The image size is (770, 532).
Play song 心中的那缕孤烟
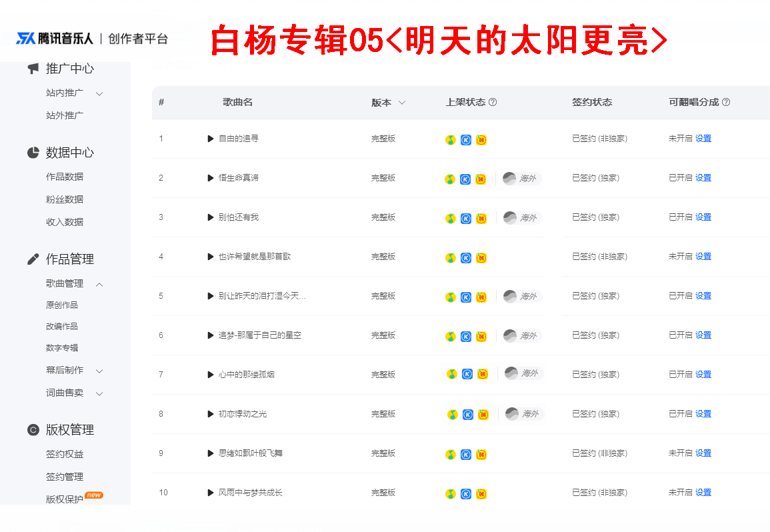[x=210, y=375]
